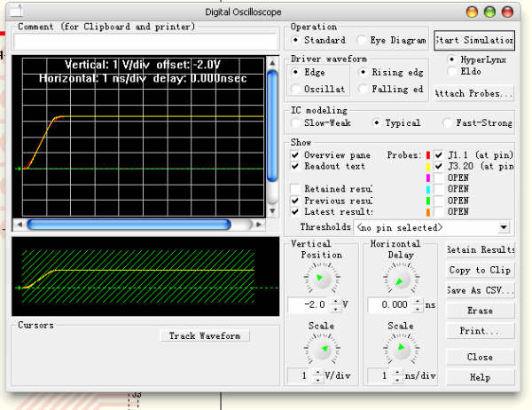Click waveform scroll down arrow
Viewport: 532px width, 410px height.
point(272,211)
